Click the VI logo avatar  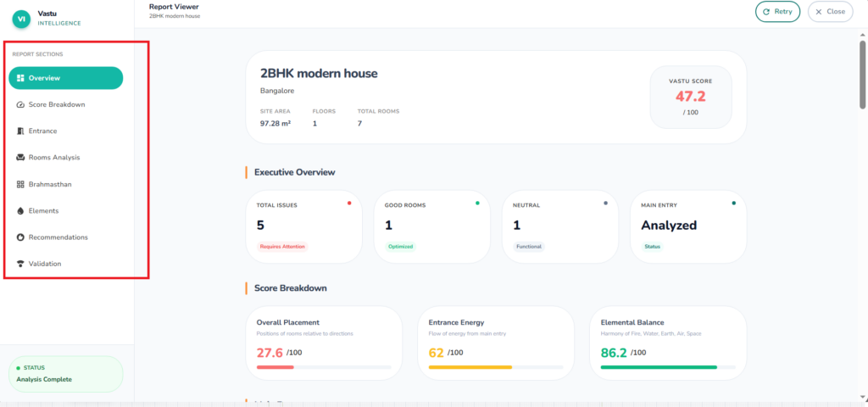(19, 17)
